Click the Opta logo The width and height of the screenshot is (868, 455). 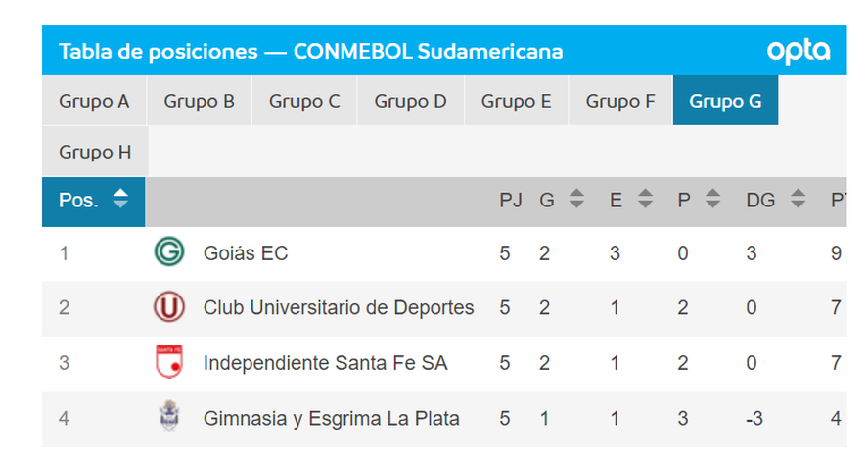click(x=798, y=51)
